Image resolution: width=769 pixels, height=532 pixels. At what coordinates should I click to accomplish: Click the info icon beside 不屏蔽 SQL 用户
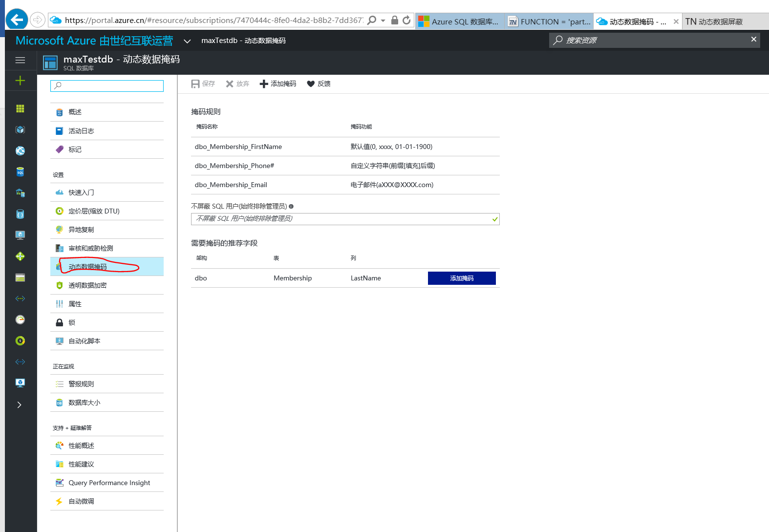pos(291,207)
